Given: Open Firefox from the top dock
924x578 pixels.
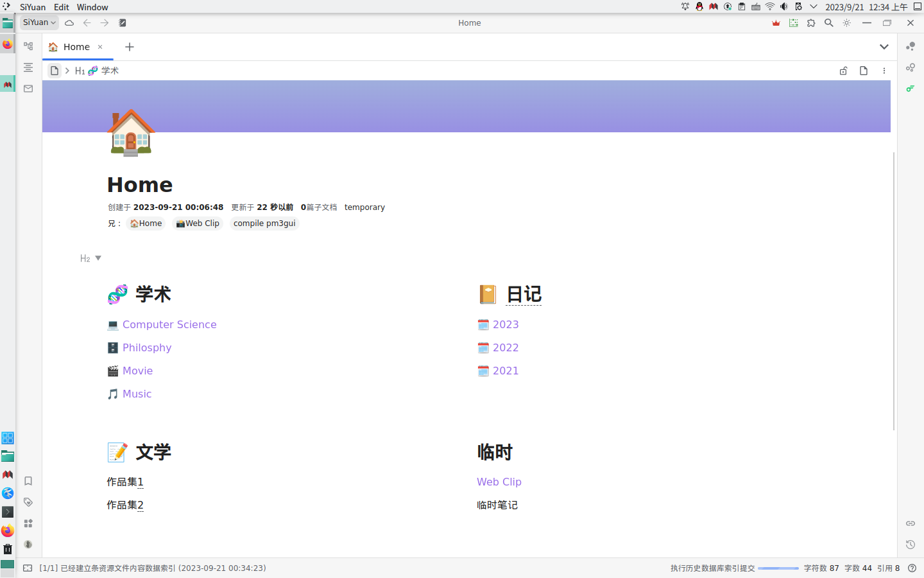Looking at the screenshot, I should pos(8,44).
